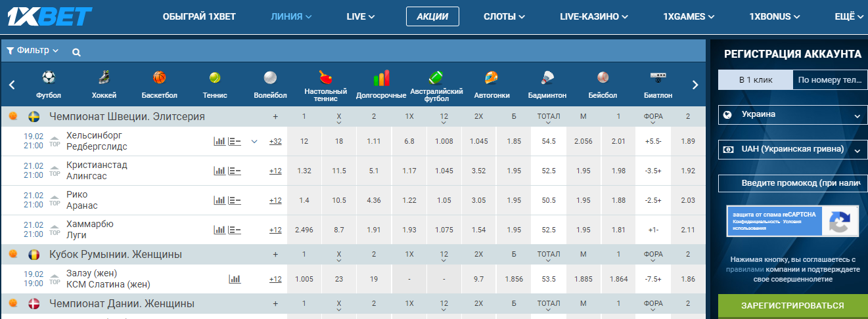Expand the ЛИНИЯ menu
The height and width of the screenshot is (319, 868).
pyautogui.click(x=291, y=16)
